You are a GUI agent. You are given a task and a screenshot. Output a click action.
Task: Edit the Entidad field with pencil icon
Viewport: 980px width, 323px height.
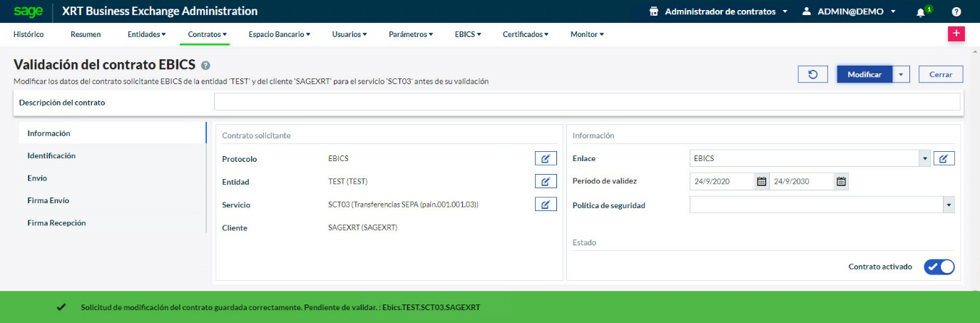coord(545,181)
